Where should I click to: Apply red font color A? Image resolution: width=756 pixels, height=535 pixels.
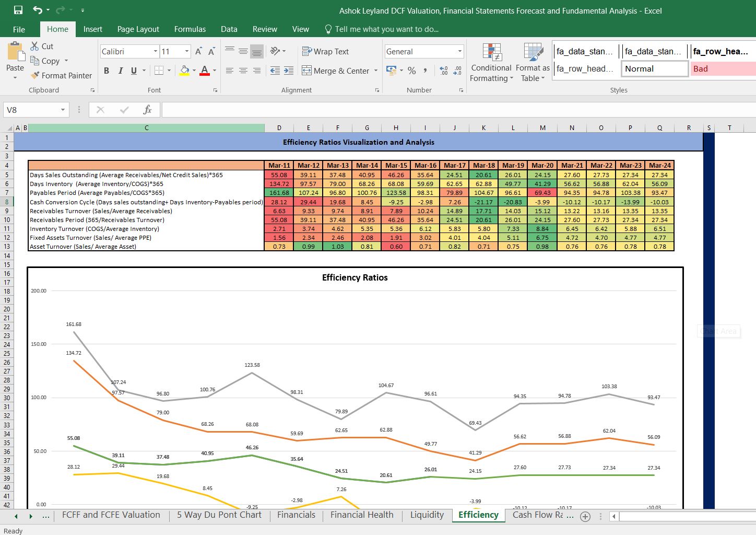click(x=205, y=71)
